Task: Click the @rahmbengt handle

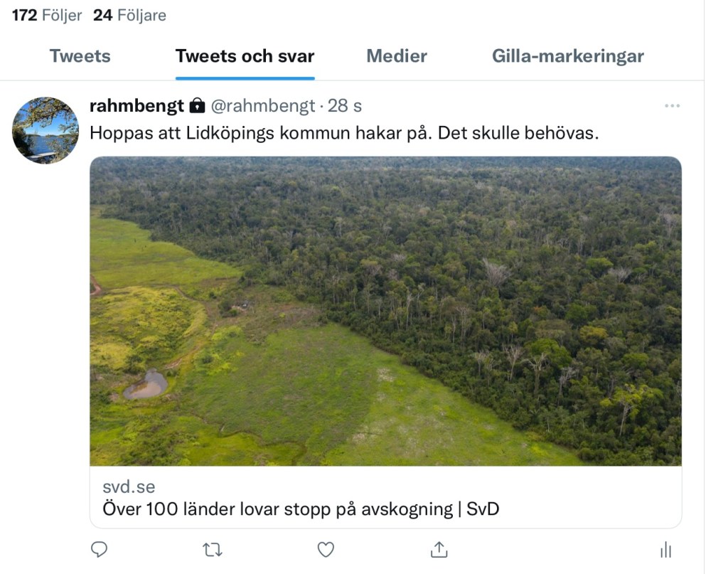Action: click(x=262, y=106)
